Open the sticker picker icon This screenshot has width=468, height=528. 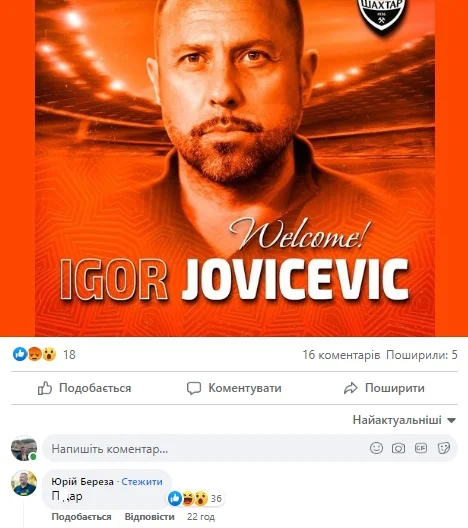444,448
